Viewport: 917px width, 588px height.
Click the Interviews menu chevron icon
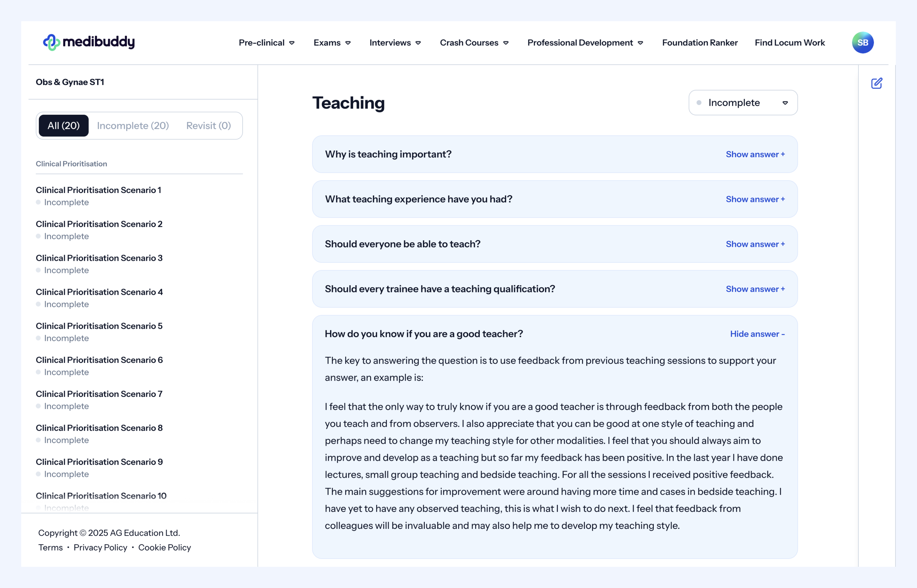click(418, 43)
